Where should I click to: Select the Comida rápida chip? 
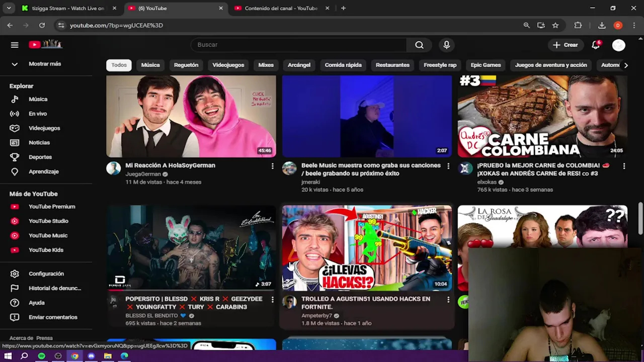(343, 65)
